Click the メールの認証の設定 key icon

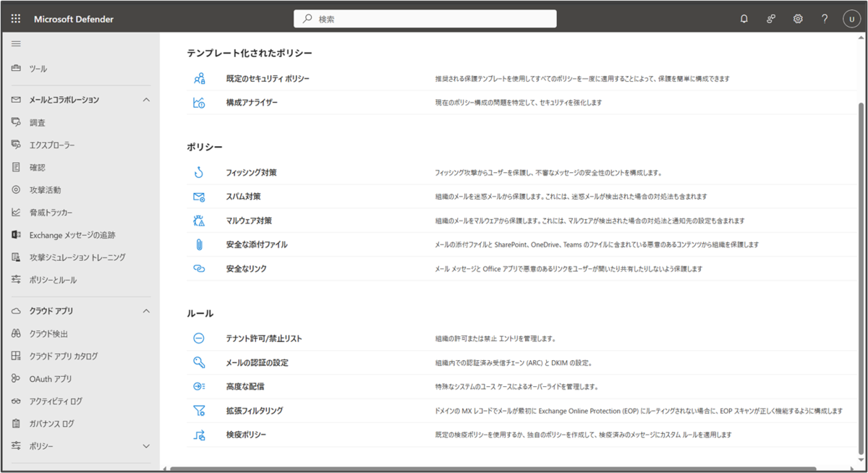[199, 362]
